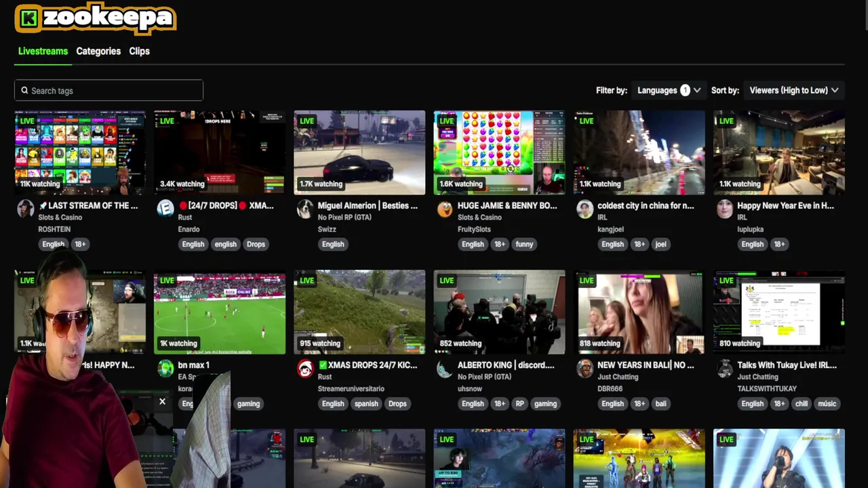Switch to the Livestreams tab

[43, 52]
